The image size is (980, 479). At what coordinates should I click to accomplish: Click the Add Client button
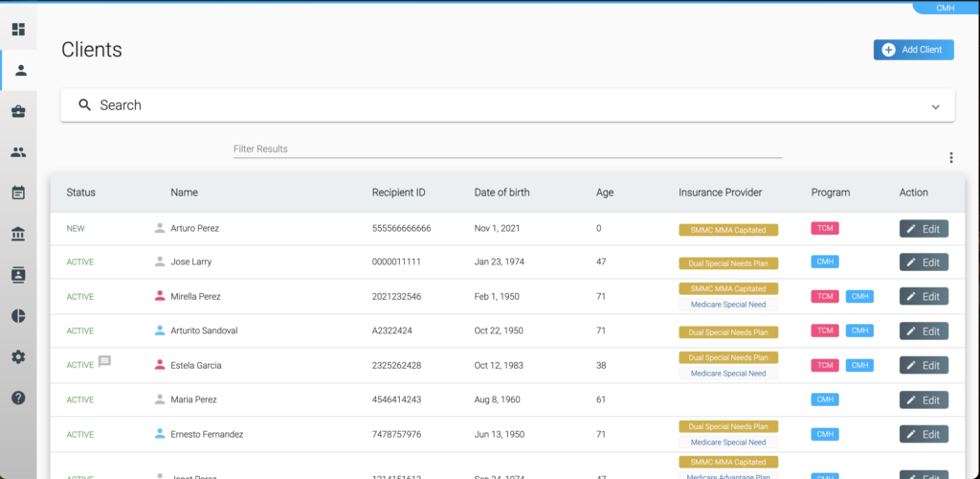pos(913,50)
